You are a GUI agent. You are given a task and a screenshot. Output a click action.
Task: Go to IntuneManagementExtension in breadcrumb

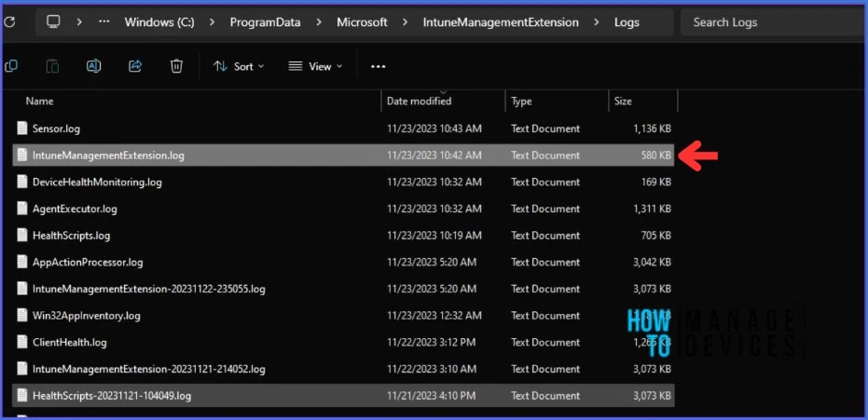(x=501, y=22)
